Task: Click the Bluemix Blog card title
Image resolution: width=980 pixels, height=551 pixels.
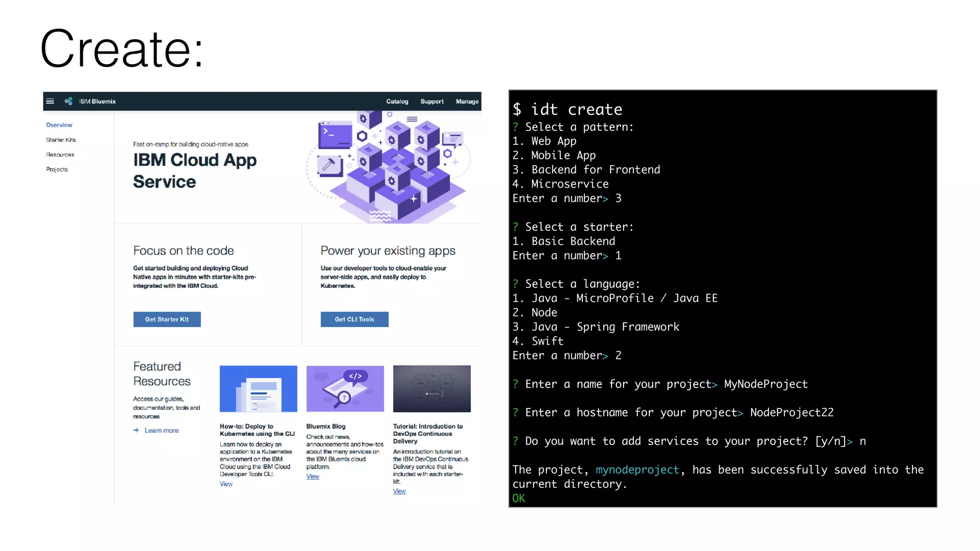Action: point(325,426)
